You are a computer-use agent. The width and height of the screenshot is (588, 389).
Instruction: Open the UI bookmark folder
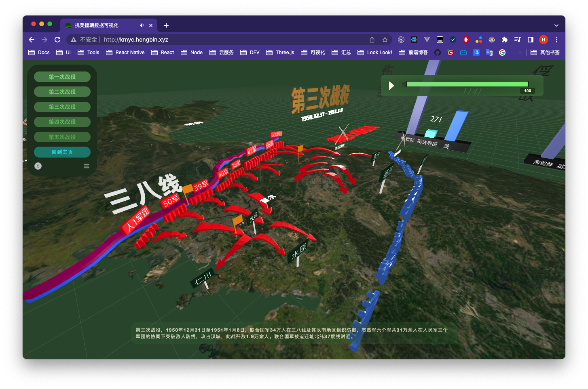point(63,53)
